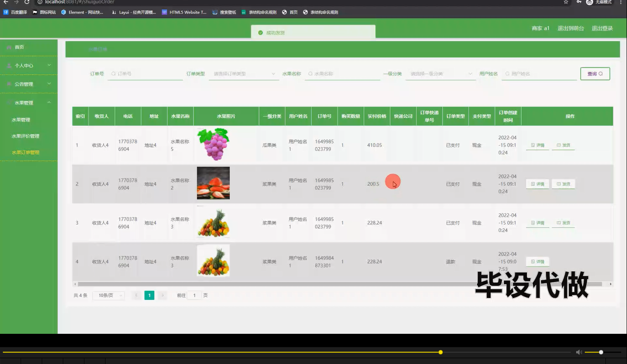627x364 pixels.
Task: Click the 商家 a1 account label
Action: click(x=541, y=28)
